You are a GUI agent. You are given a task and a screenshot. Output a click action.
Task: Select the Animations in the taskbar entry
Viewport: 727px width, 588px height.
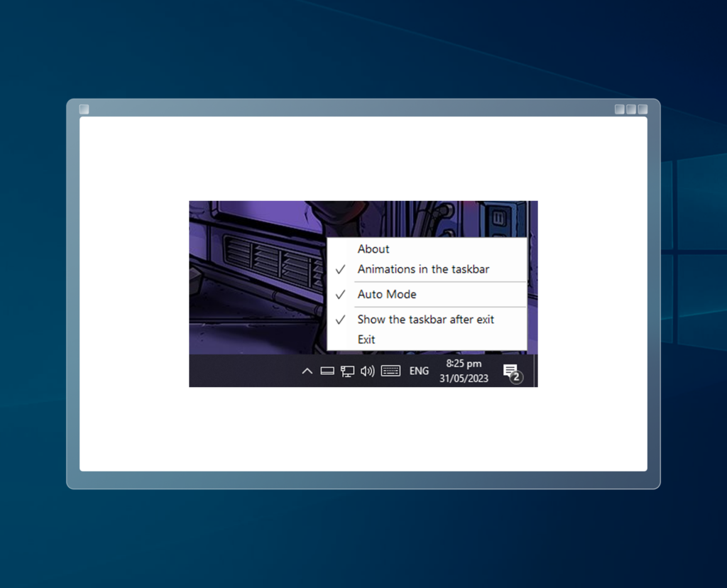pos(423,269)
